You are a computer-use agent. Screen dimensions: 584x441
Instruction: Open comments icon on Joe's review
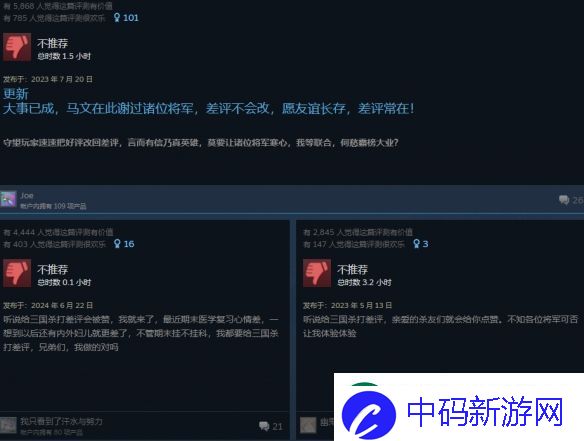(x=564, y=200)
